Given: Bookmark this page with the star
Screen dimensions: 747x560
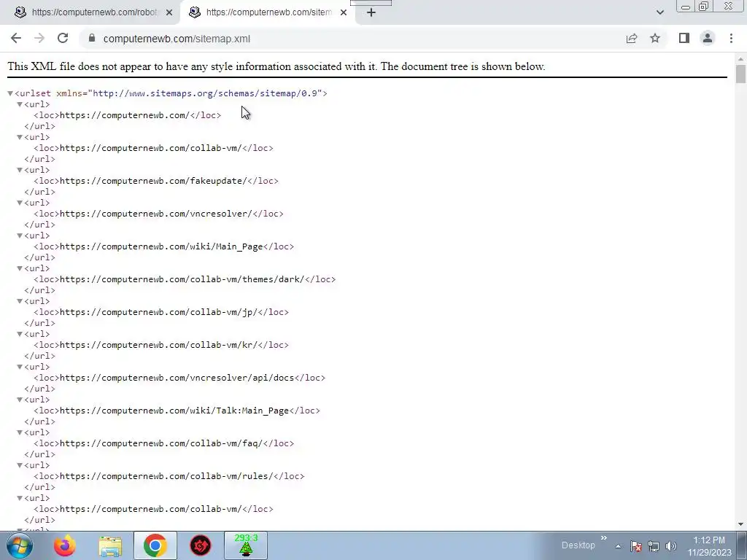Looking at the screenshot, I should tap(655, 39).
